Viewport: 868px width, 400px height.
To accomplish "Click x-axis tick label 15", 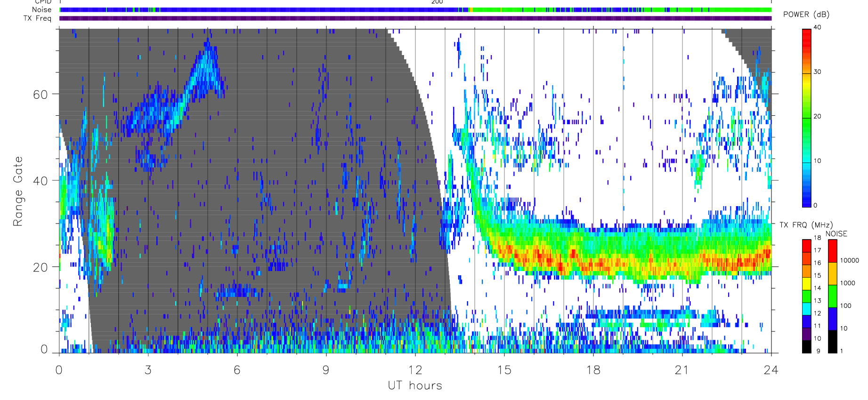I will click(504, 370).
